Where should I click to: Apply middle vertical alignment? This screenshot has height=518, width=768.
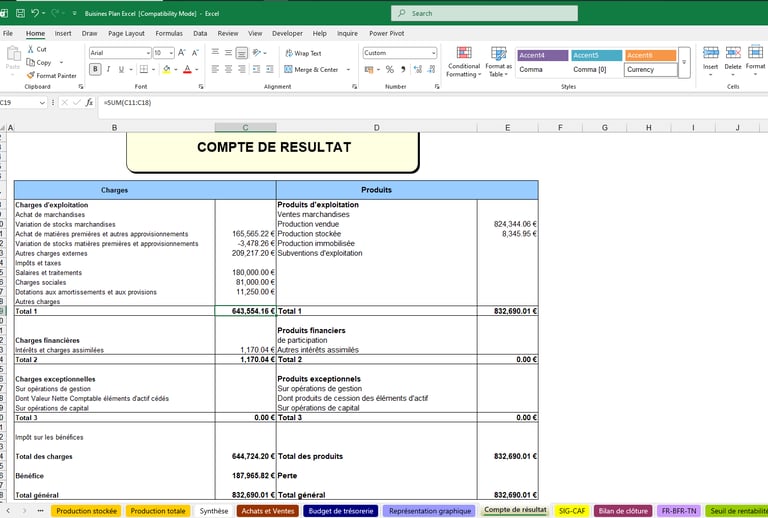pyautogui.click(x=228, y=52)
